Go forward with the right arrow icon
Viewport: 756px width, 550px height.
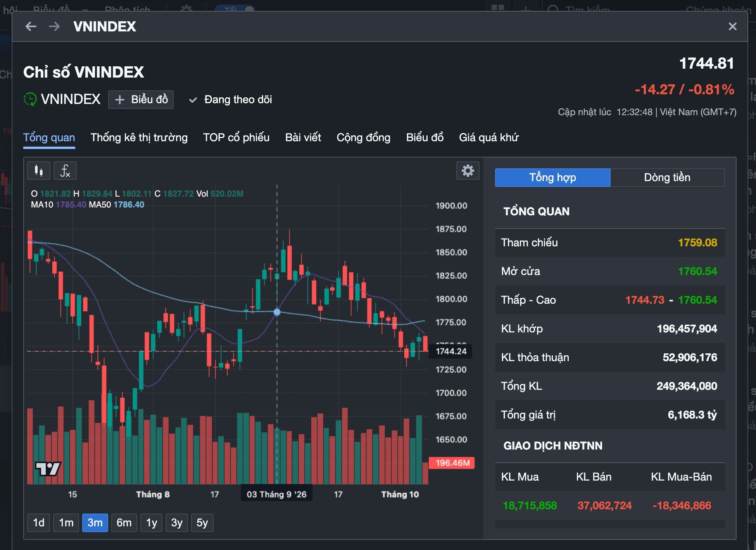point(54,26)
